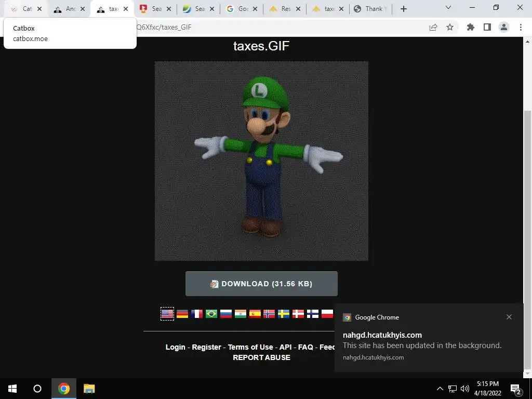This screenshot has width=532, height=399.
Task: Open the Login link
Action: [x=176, y=347]
